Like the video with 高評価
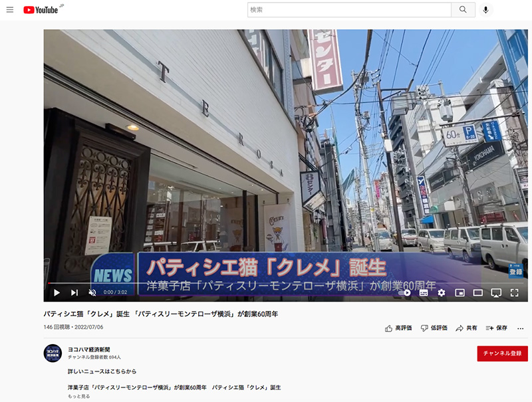Image resolution: width=532 pixels, height=402 pixels. tap(398, 328)
